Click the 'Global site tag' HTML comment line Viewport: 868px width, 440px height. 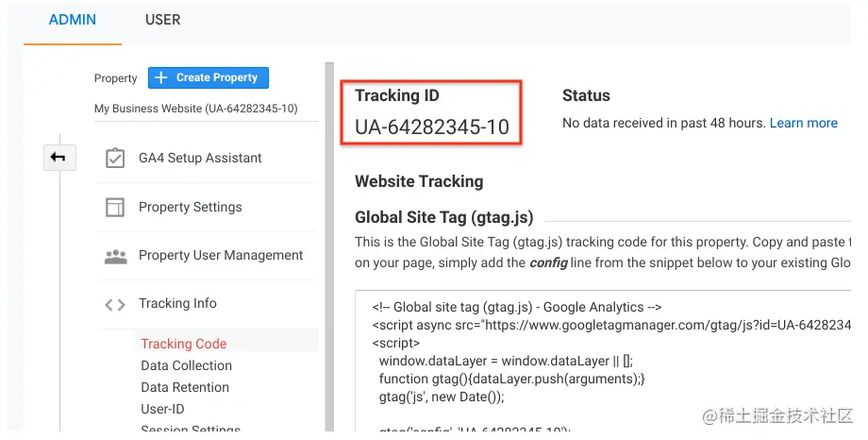click(516, 307)
